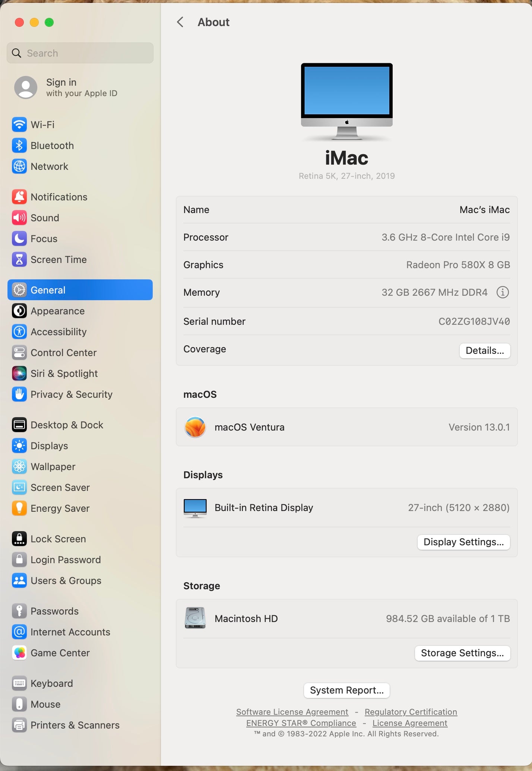This screenshot has width=532, height=771.
Task: Click the Built-in Retina Display monitor icon
Action: [195, 508]
